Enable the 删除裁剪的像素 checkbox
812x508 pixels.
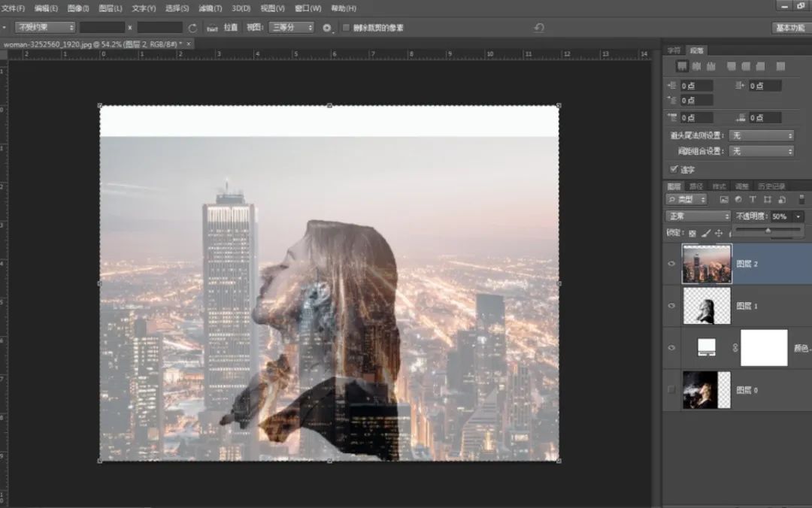point(346,28)
